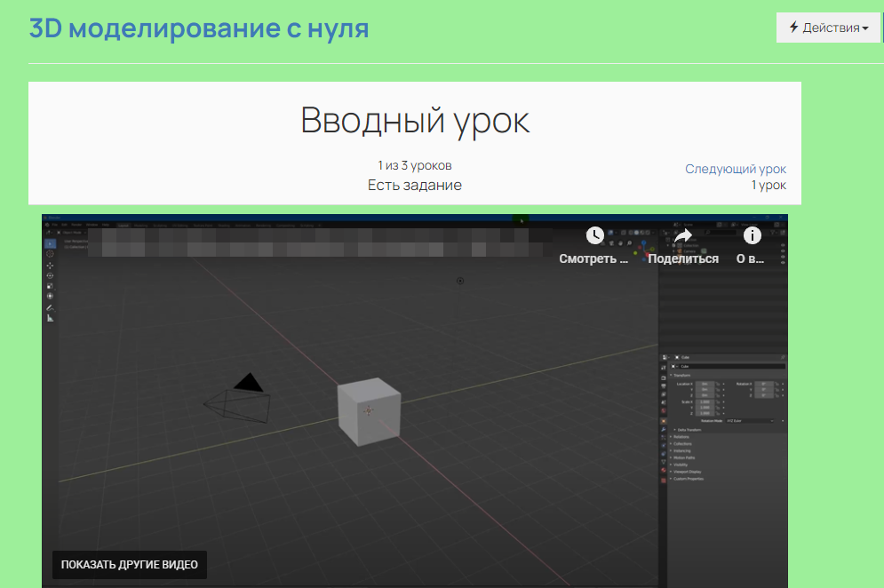Open the Rotation Mode XYZ Euler dropdown
The image size is (884, 588).
[x=750, y=420]
